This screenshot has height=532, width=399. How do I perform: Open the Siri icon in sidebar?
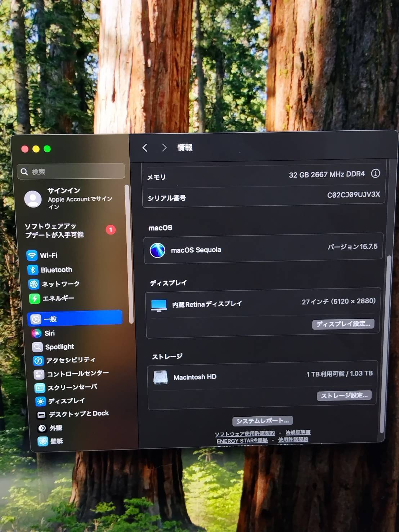[36, 333]
